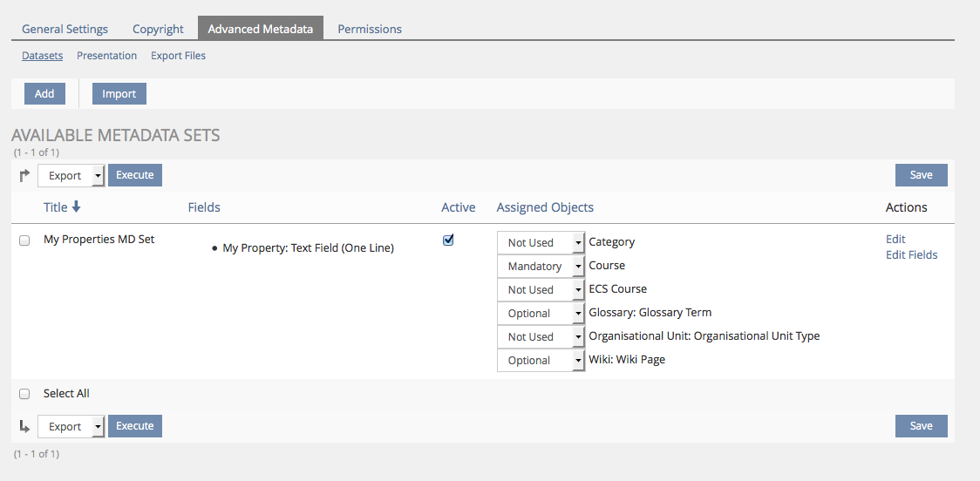The image size is (980, 481).
Task: Open the Organisational Unit Type dropdown
Action: pos(541,336)
